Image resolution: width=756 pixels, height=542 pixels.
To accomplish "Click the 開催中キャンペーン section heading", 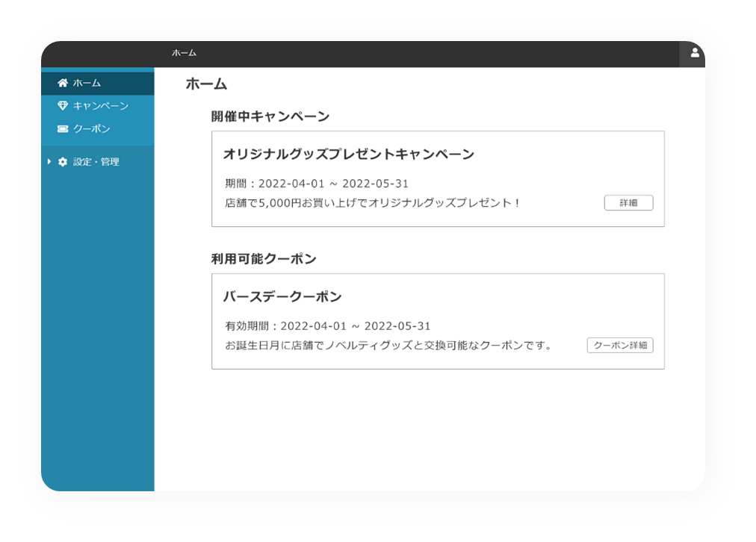I will (270, 116).
